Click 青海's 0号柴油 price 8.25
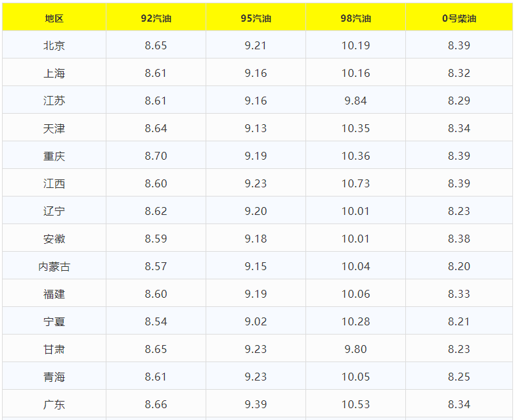 point(459,377)
